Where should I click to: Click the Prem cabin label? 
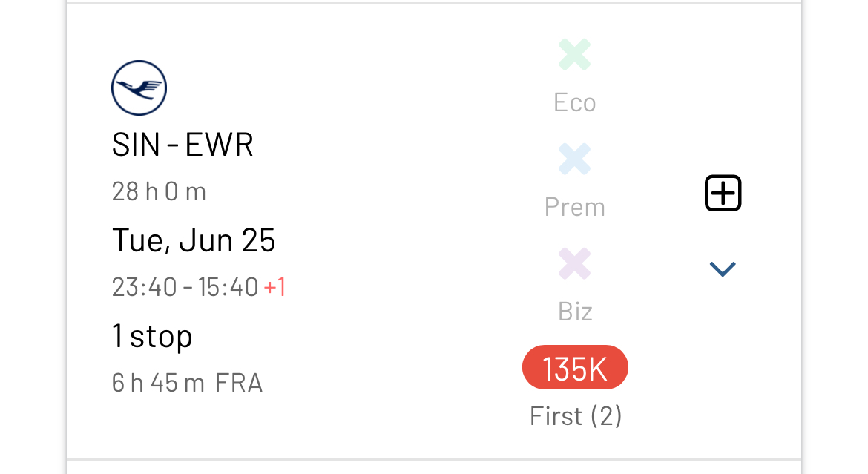coord(575,207)
